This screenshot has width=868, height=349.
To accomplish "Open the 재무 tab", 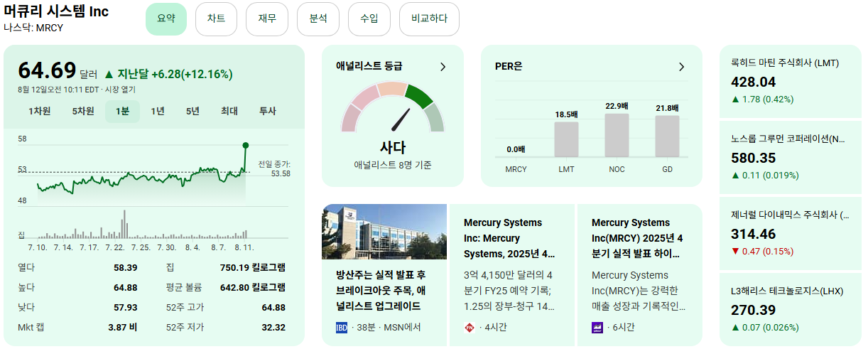I will pos(267,19).
